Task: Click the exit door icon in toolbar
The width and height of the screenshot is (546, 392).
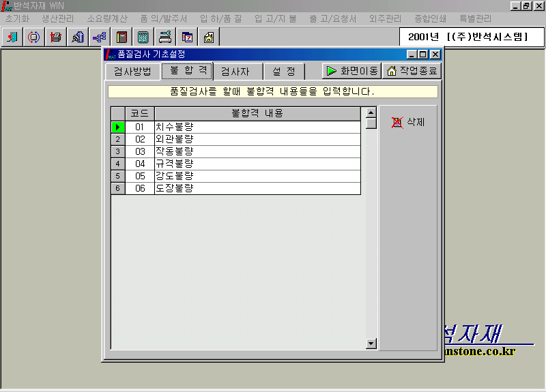Action: coord(12,37)
